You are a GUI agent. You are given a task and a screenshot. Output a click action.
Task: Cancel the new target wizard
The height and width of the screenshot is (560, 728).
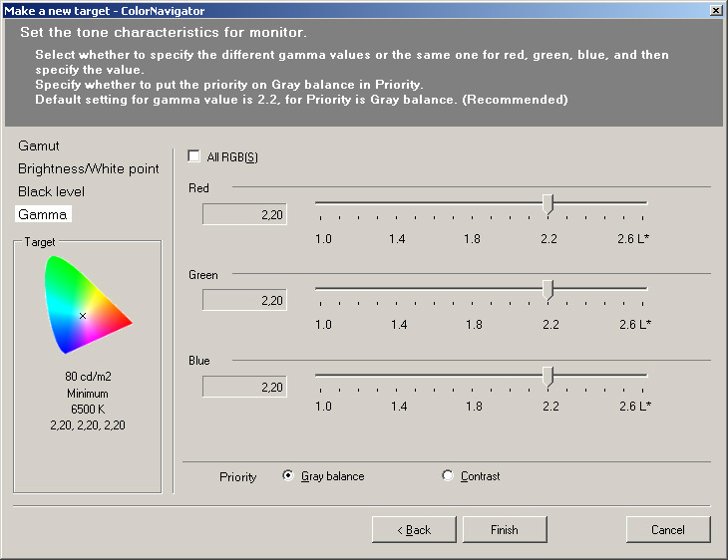(x=668, y=529)
